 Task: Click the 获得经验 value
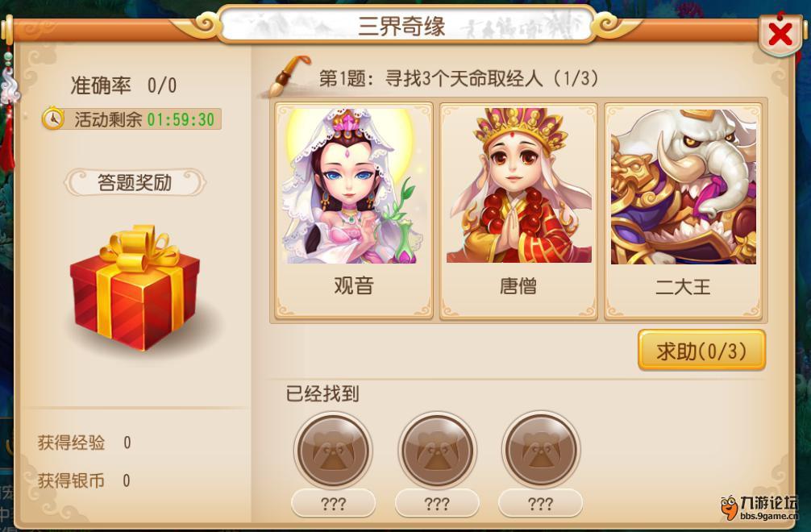coord(127,443)
